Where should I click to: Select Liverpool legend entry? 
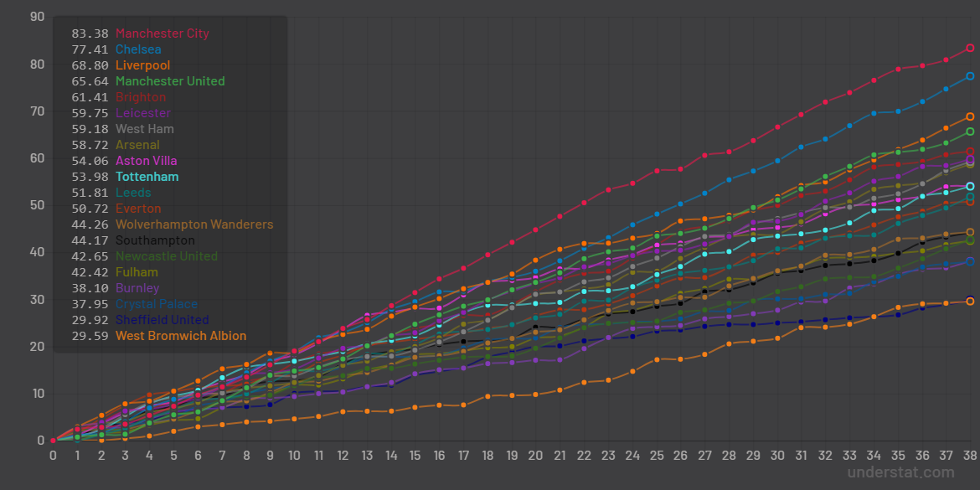point(142,65)
